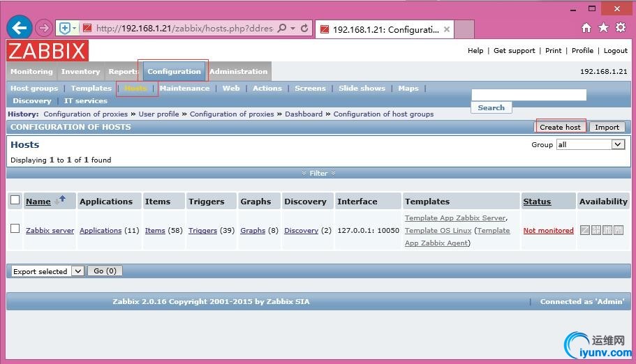Open the Inventory menu
The image size is (636, 364).
(81, 71)
